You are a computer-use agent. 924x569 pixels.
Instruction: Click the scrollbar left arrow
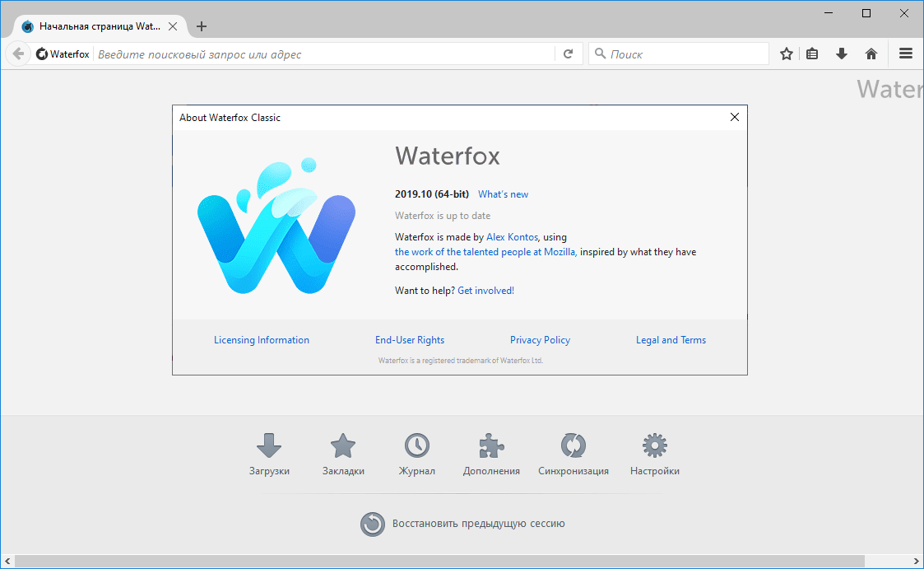(7, 561)
